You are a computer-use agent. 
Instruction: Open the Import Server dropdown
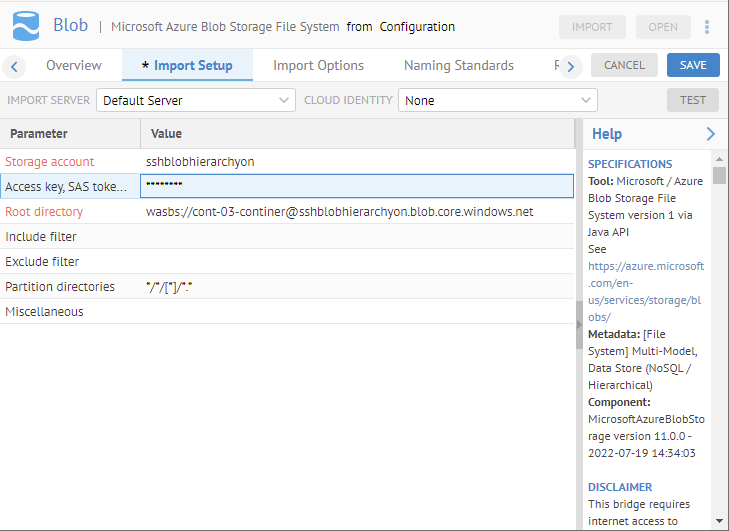(196, 100)
